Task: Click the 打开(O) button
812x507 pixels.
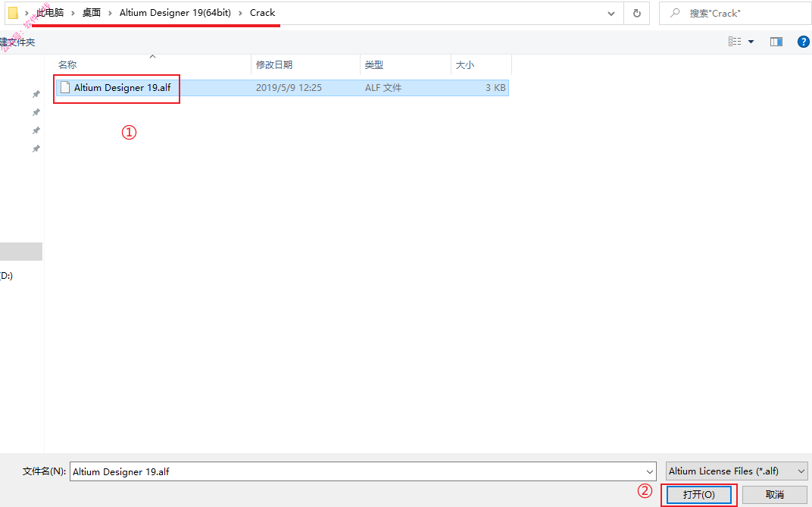Action: pos(698,495)
